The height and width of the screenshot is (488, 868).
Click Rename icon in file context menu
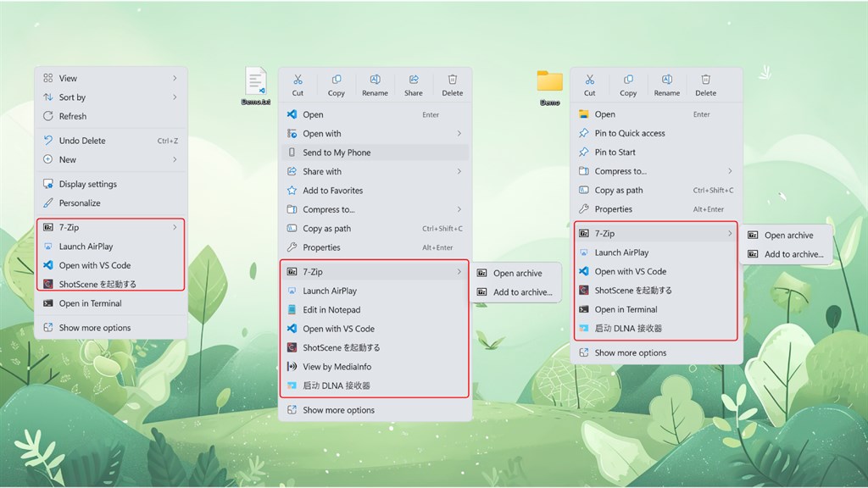coord(375,80)
